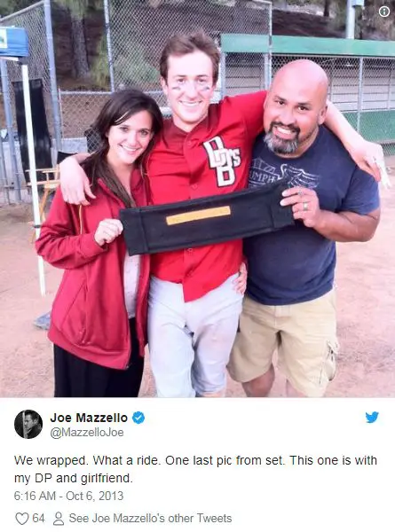
Task: Click the verified badge beside Joe Mazzello
Action: [138, 418]
